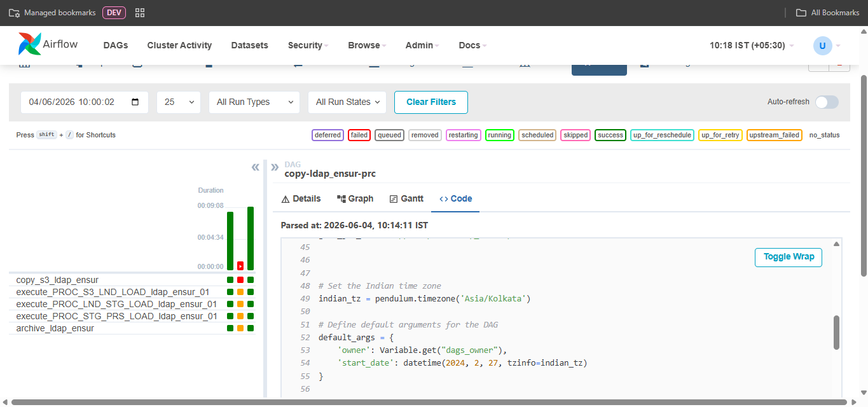
Task: Open the calendar picker in the date field
Action: coord(135,102)
